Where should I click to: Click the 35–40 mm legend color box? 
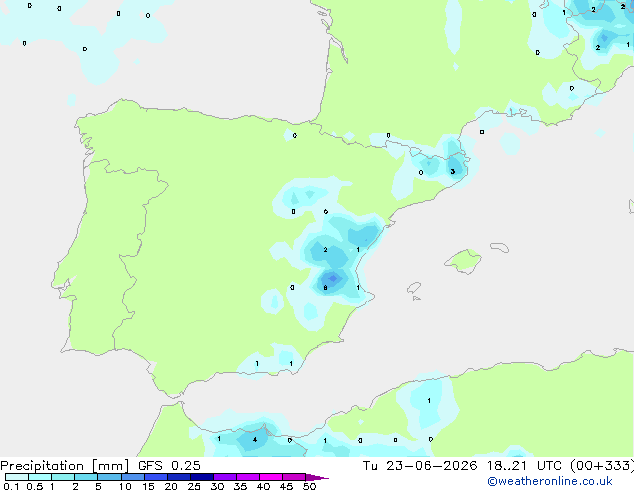pyautogui.click(x=248, y=477)
